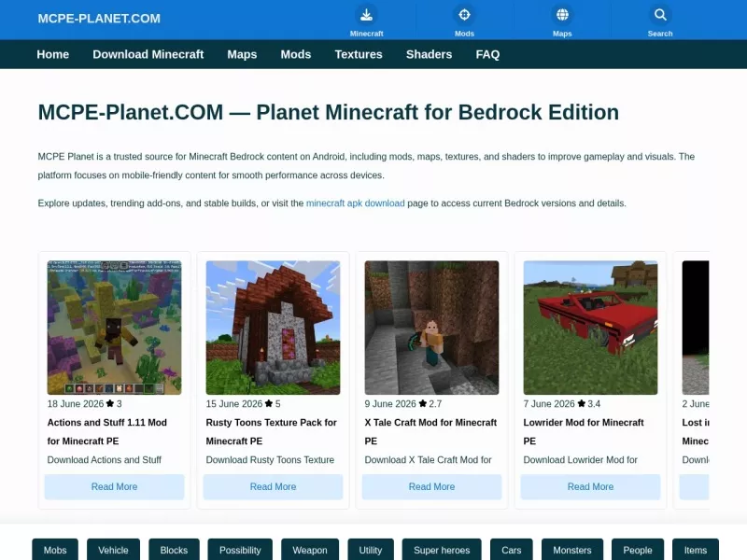The width and height of the screenshot is (747, 560).
Task: Select the Weapon category tag
Action: click(x=310, y=550)
